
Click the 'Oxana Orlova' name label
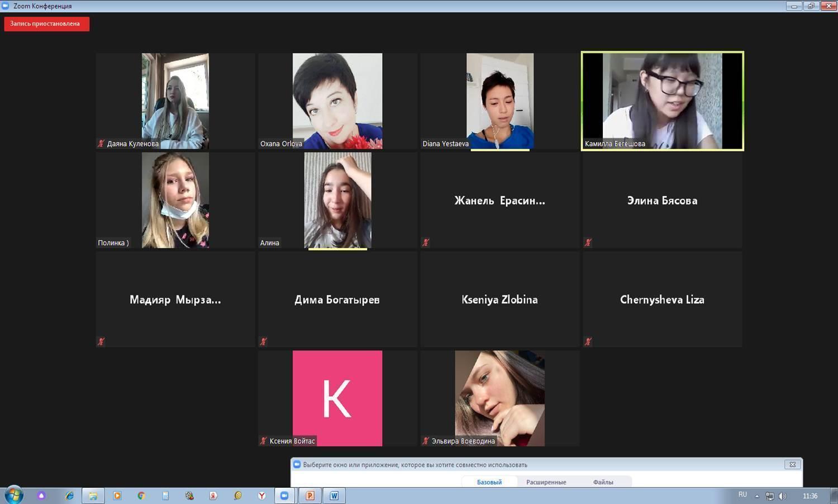[x=281, y=144]
